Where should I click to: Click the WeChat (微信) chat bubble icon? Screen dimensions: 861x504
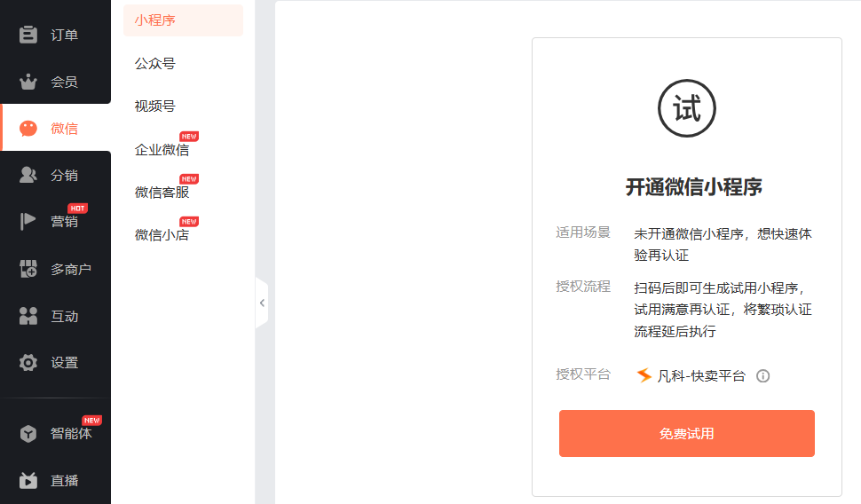pos(28,129)
